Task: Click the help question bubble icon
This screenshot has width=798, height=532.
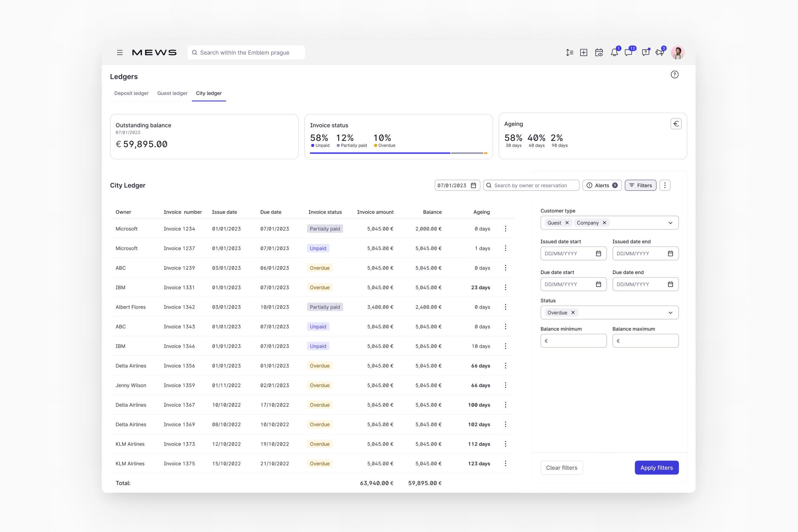Action: pos(645,53)
